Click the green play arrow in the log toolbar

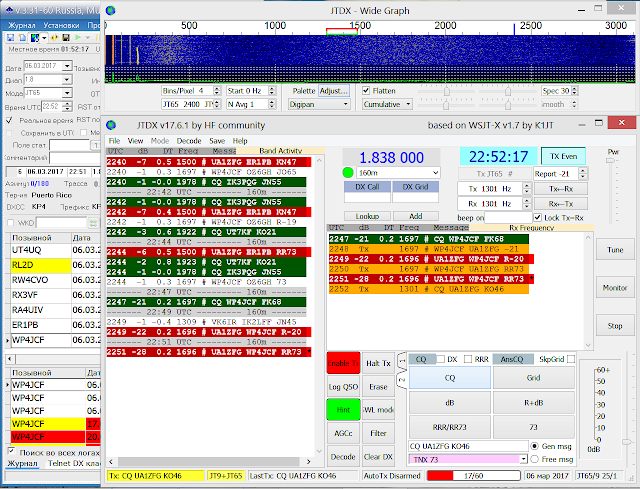point(78,38)
